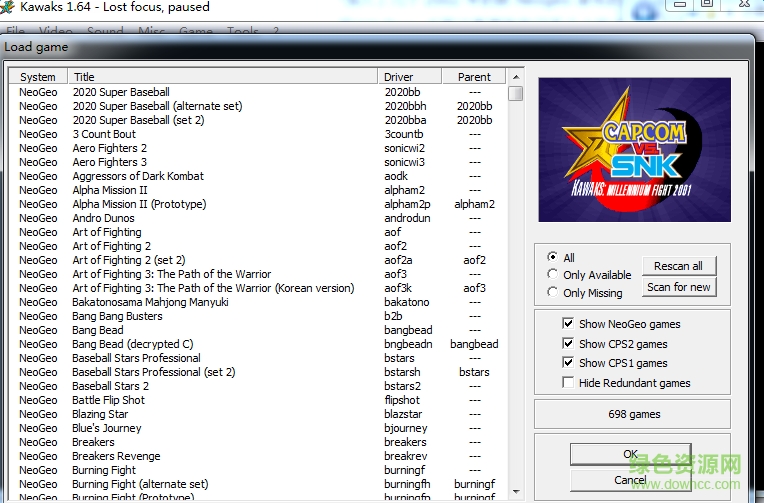Sort list by 'Driver' column header
764x503 pixels.
pos(410,77)
